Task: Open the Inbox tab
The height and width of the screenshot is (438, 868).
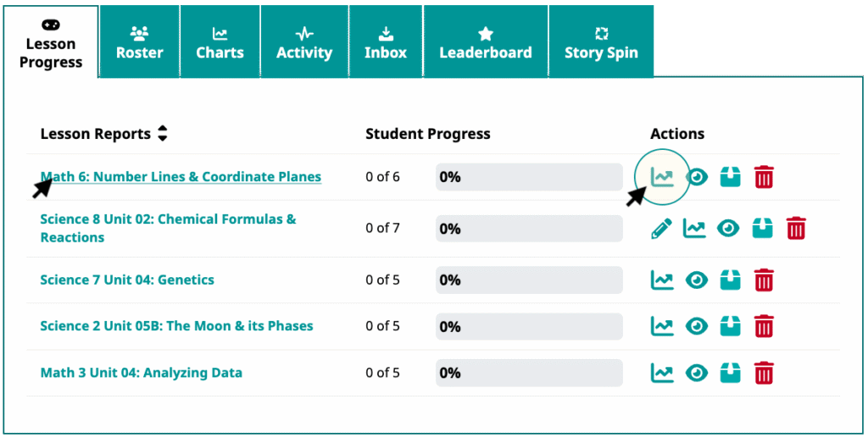Action: tap(386, 42)
